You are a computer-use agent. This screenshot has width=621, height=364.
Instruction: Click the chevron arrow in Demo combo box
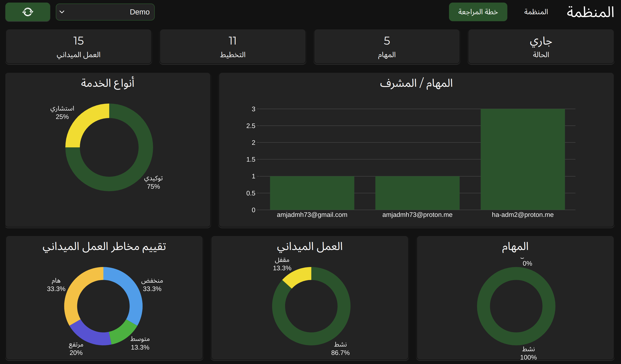click(x=62, y=12)
